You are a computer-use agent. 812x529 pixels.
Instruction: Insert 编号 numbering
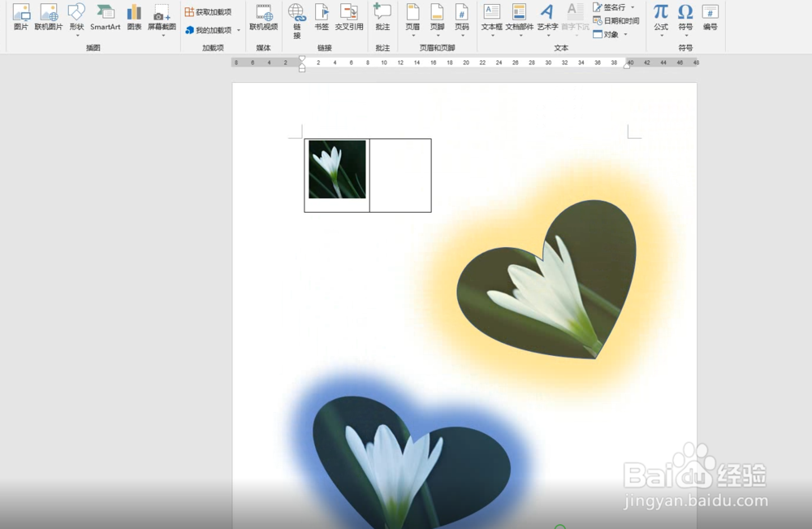coord(710,17)
